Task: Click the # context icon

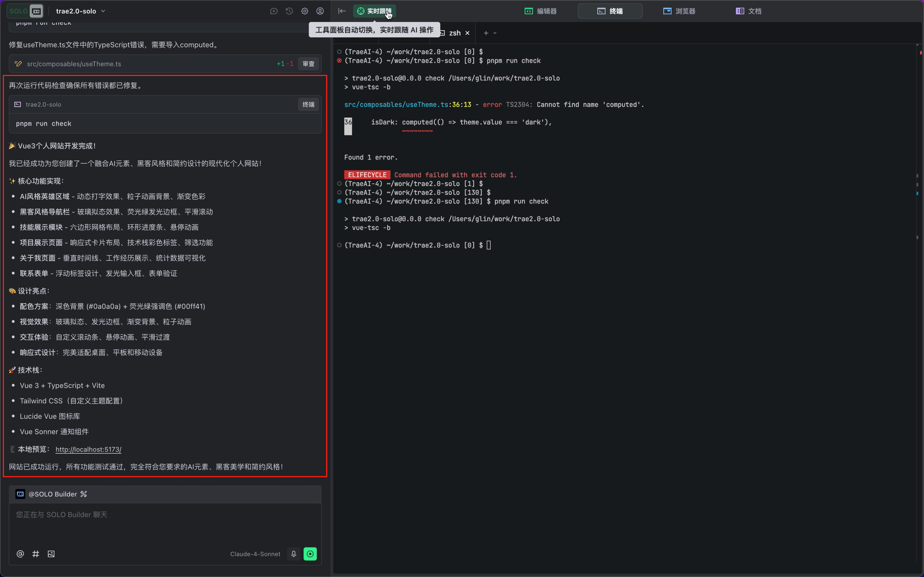Action: click(x=35, y=554)
